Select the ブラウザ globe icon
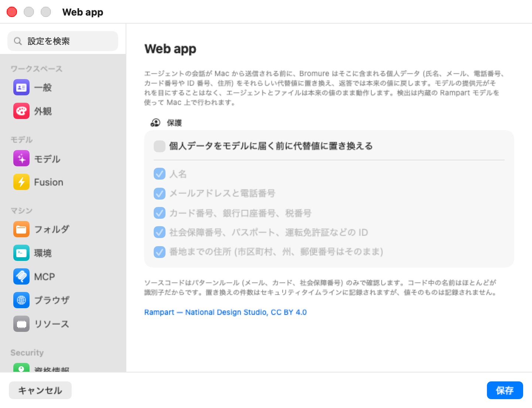 tap(21, 300)
